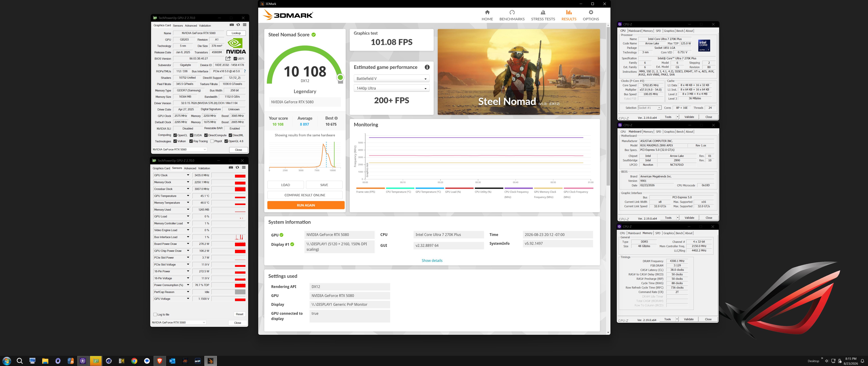
Task: Click the refresh icon in GPU-Z Sensors window
Action: click(x=237, y=167)
